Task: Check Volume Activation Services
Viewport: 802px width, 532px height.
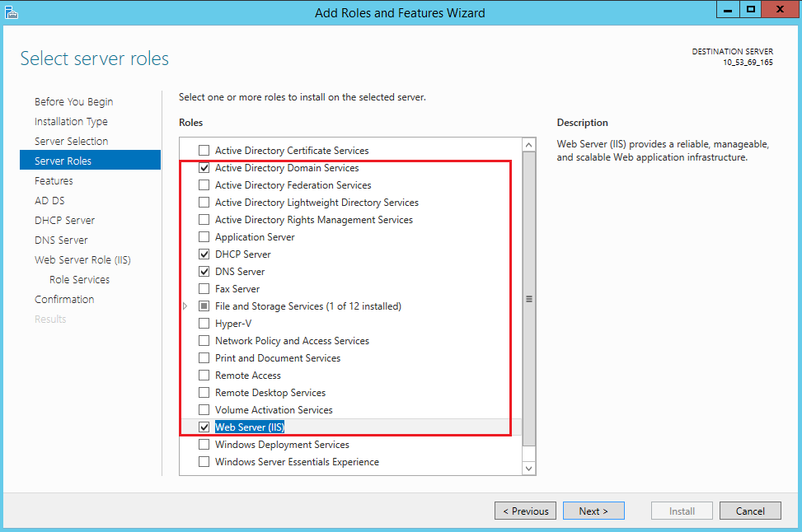Action: (x=204, y=410)
